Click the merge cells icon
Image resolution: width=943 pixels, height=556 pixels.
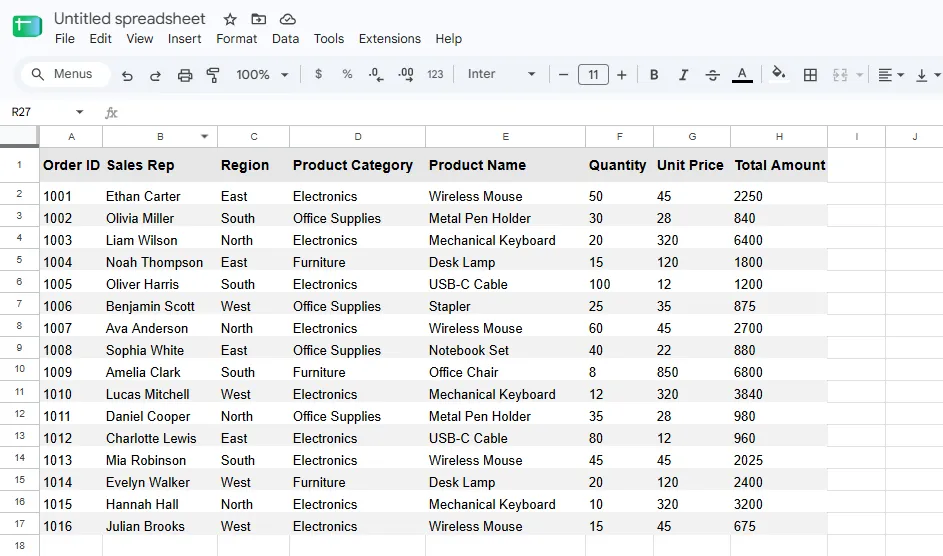tap(840, 75)
